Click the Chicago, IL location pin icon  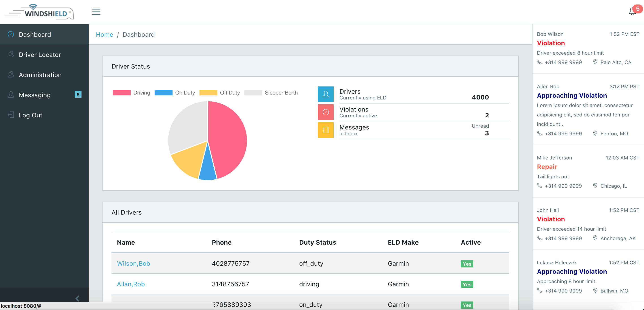[x=595, y=185]
